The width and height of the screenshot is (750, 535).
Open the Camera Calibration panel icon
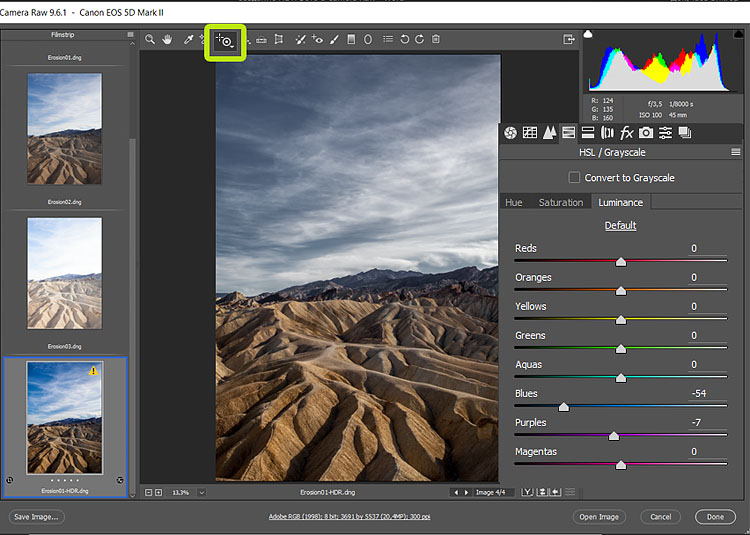pos(646,133)
